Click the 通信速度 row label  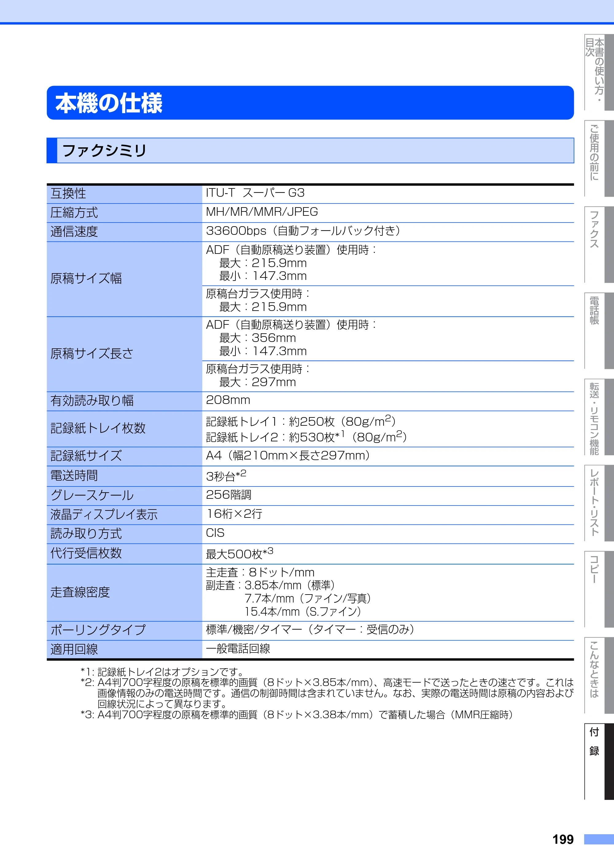click(74, 231)
